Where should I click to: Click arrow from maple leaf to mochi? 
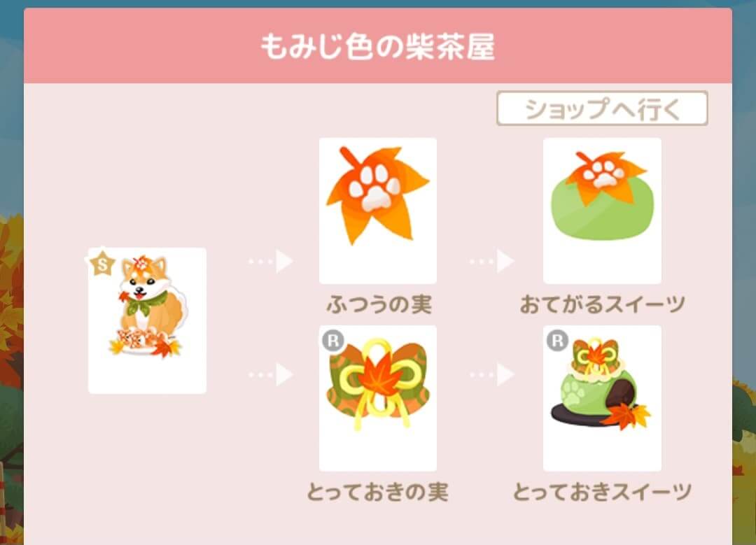pos(492,261)
